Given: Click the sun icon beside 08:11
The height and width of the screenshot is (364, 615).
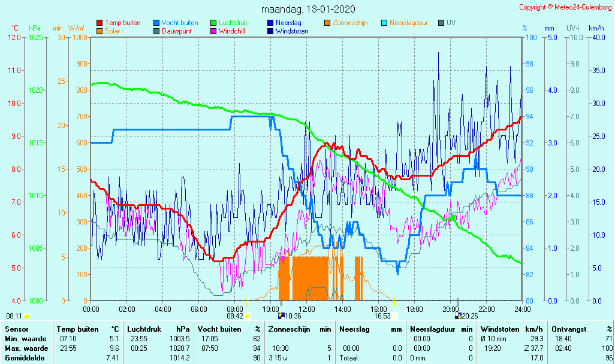Looking at the screenshot, I should 26,316.
